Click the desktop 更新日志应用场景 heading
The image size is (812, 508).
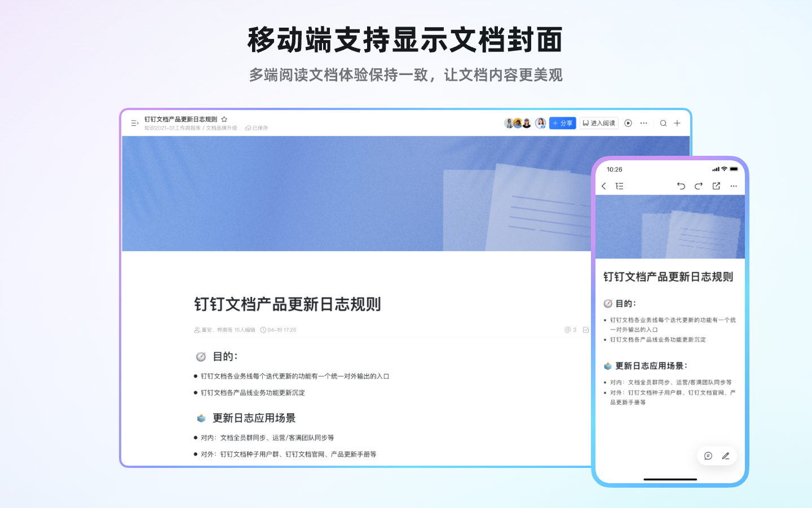tap(254, 418)
